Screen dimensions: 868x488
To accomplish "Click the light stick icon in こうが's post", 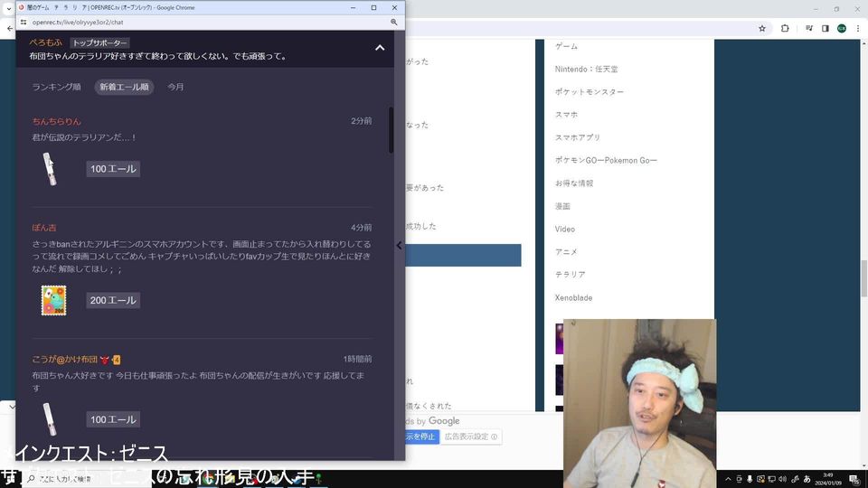I will coord(50,418).
